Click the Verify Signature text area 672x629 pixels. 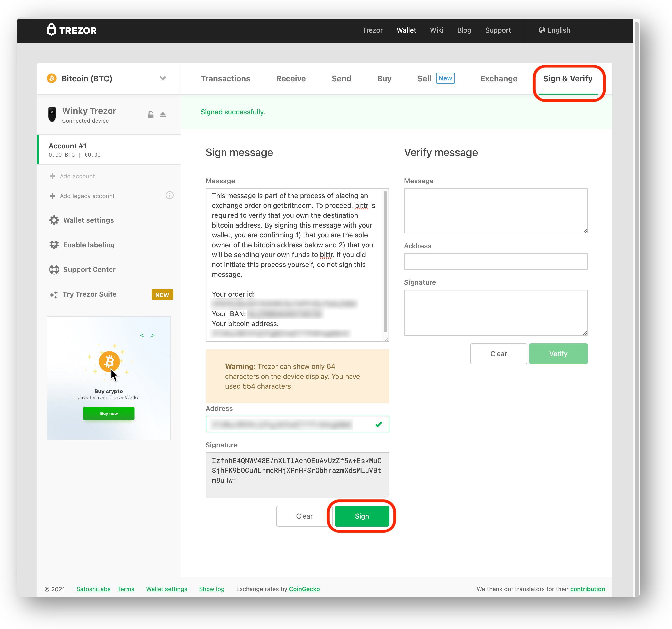coord(496,313)
